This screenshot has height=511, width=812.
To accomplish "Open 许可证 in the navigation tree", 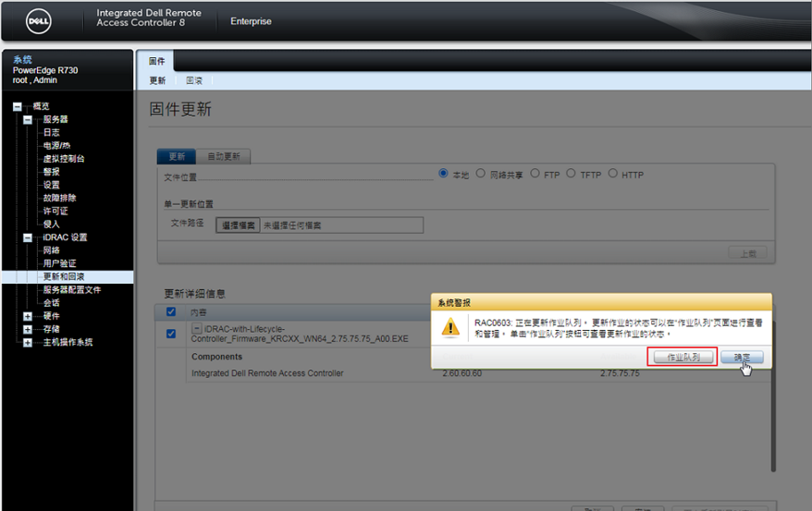I will point(55,211).
